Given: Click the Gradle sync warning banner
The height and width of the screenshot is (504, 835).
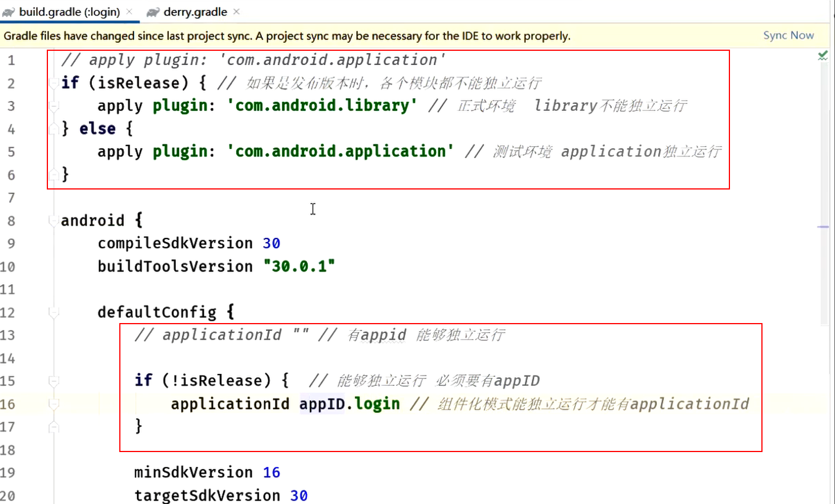Looking at the screenshot, I should tap(285, 35).
